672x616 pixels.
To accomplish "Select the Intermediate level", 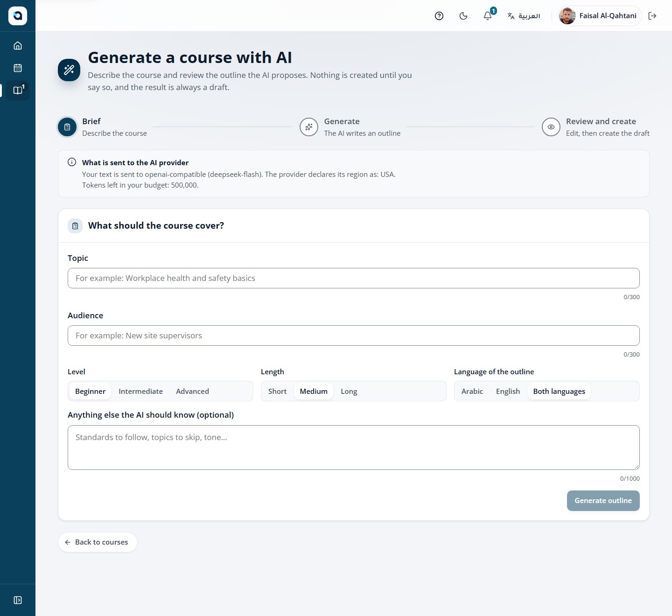I will [140, 391].
